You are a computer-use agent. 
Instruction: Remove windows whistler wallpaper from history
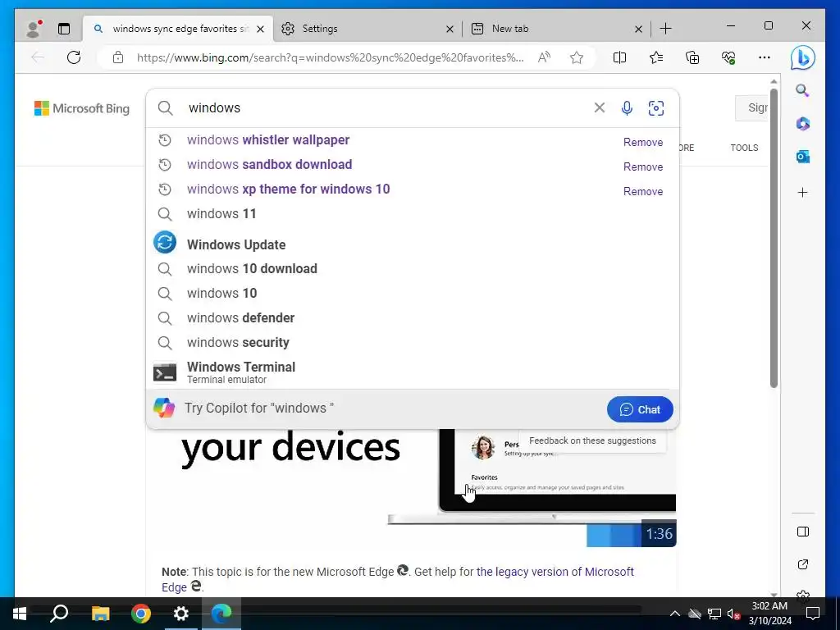tap(643, 142)
